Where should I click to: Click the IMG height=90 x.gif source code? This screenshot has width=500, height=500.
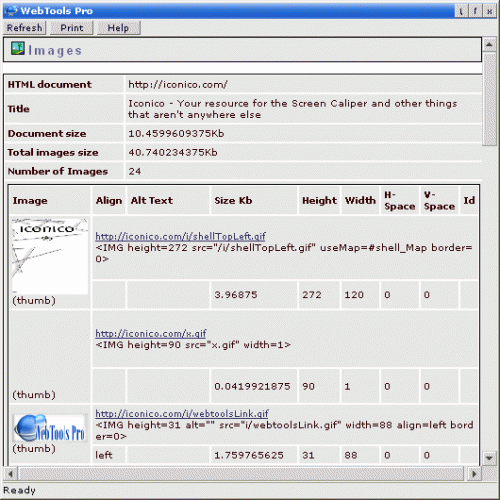193,345
